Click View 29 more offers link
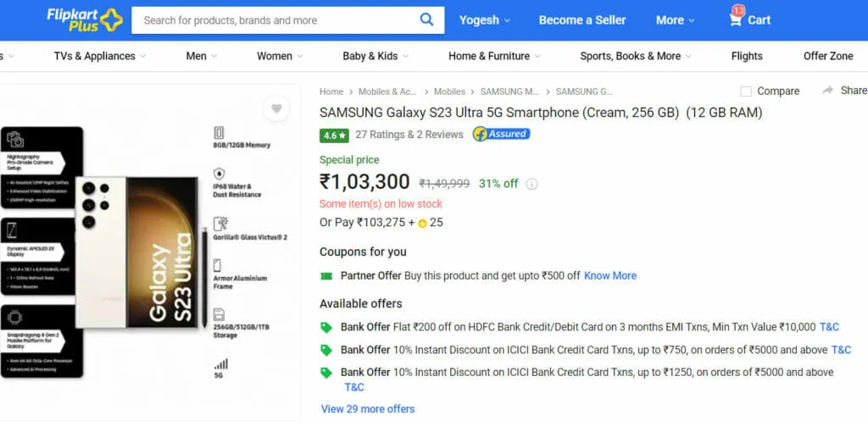868x426 pixels. (x=368, y=409)
